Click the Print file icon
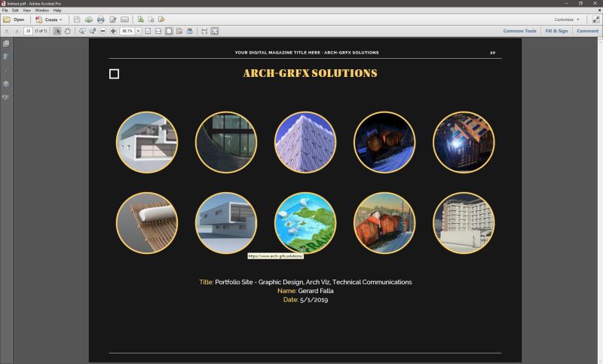 click(101, 20)
